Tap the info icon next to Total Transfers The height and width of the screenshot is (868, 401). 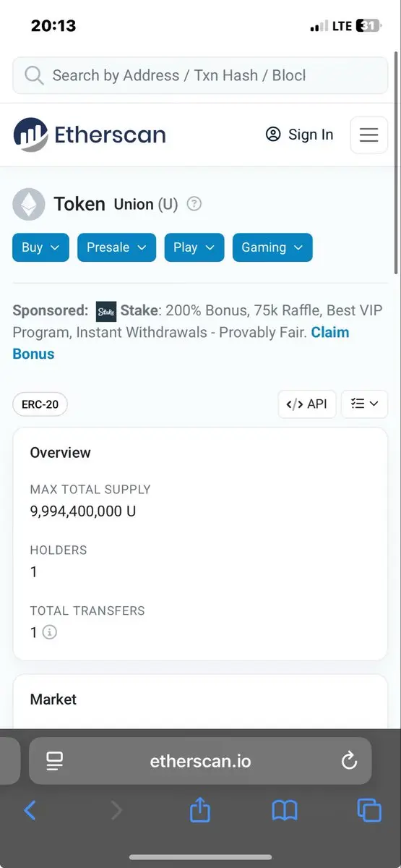[49, 632]
